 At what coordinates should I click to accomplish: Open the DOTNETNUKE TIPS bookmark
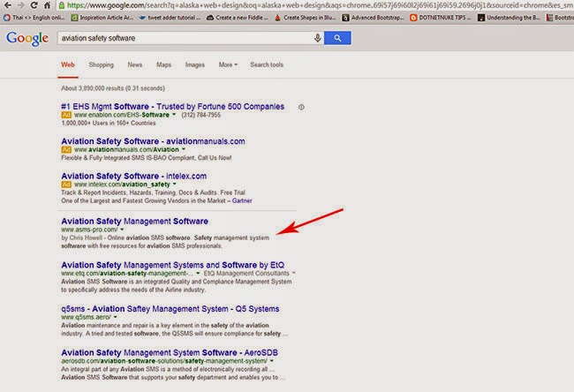click(441, 17)
